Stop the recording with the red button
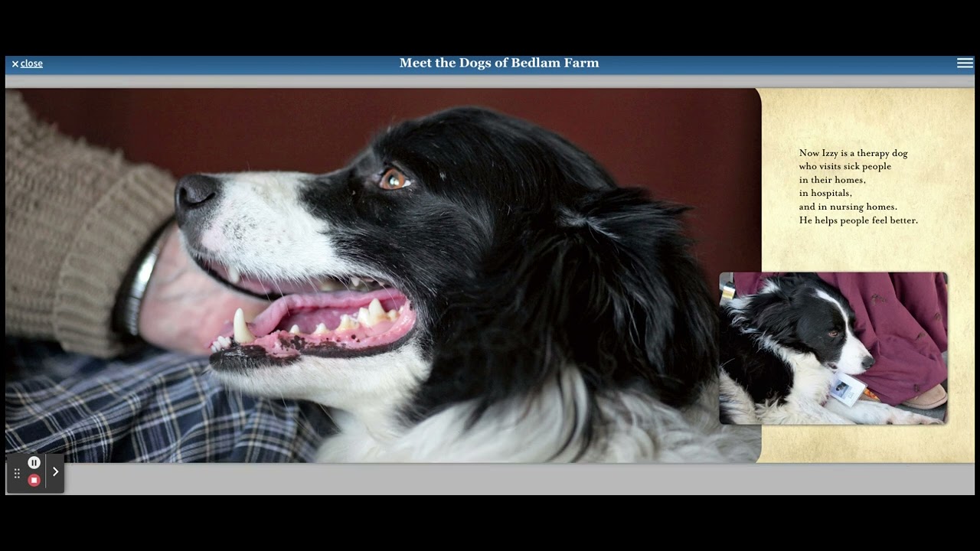980x551 pixels. coord(34,481)
